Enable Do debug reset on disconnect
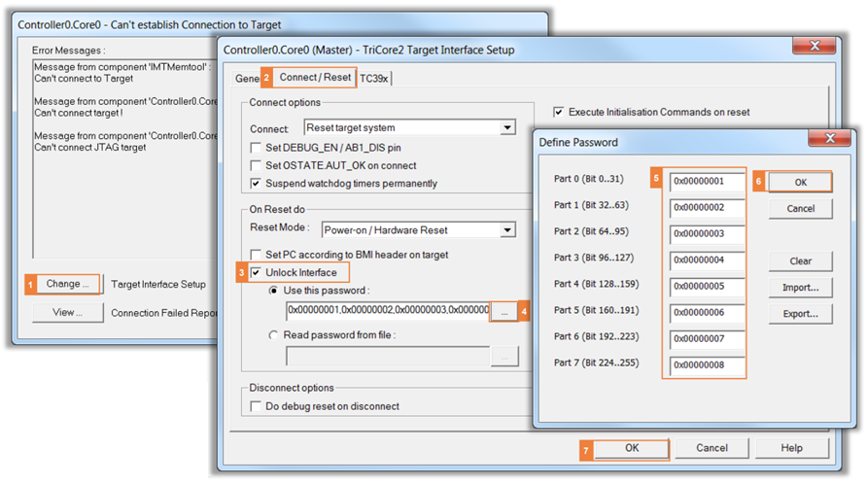This screenshot has width=868, height=485. point(256,406)
